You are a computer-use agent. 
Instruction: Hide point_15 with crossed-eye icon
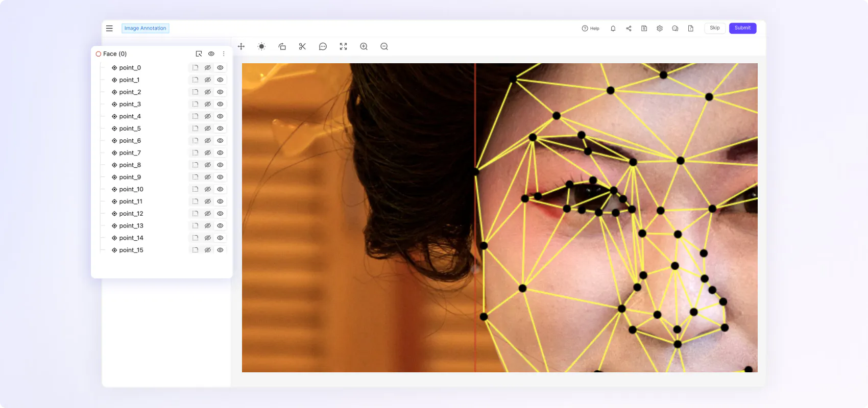[208, 250]
